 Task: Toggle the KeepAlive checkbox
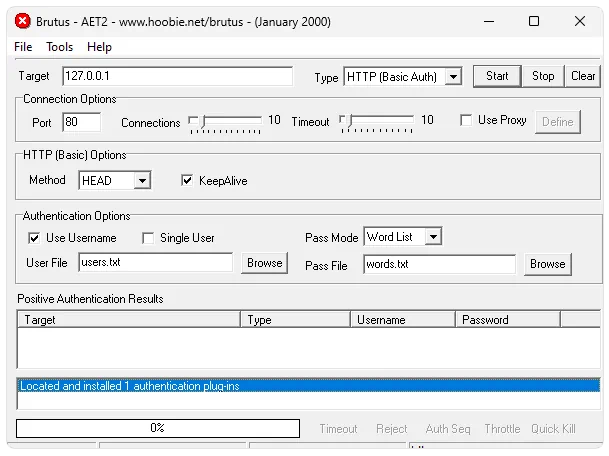point(187,180)
